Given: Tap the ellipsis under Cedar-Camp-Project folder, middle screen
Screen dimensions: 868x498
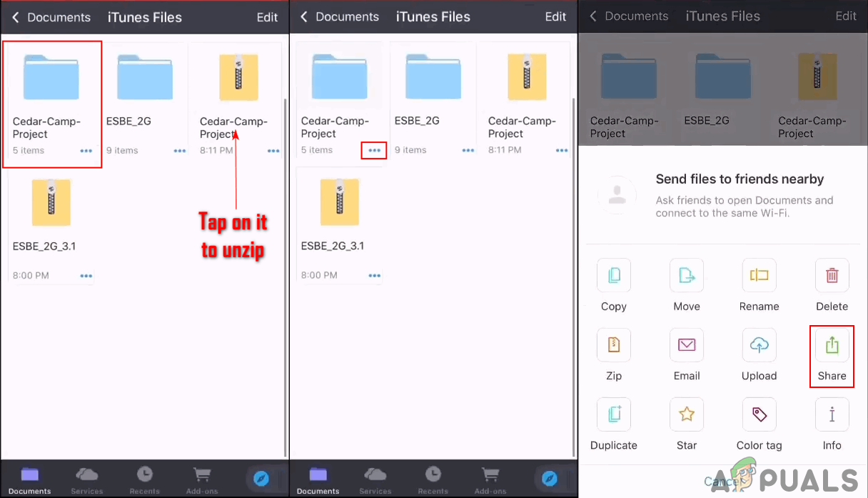Looking at the screenshot, I should coord(374,151).
